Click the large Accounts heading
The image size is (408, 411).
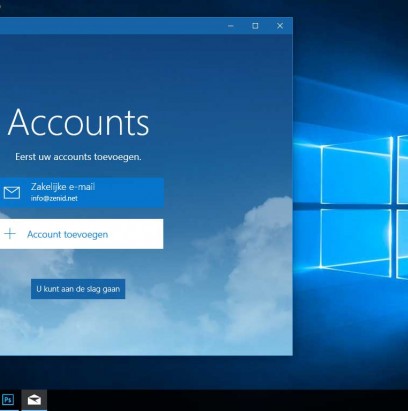coord(78,122)
